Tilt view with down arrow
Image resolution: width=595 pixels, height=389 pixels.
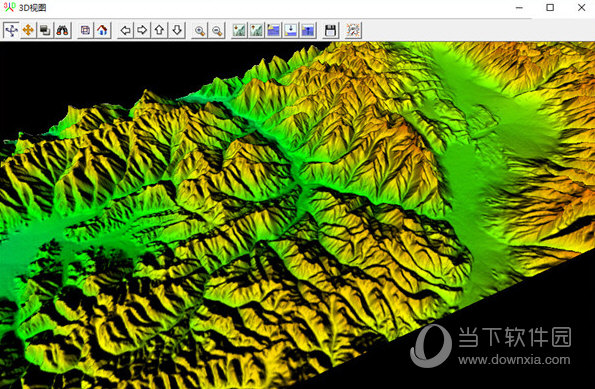177,30
